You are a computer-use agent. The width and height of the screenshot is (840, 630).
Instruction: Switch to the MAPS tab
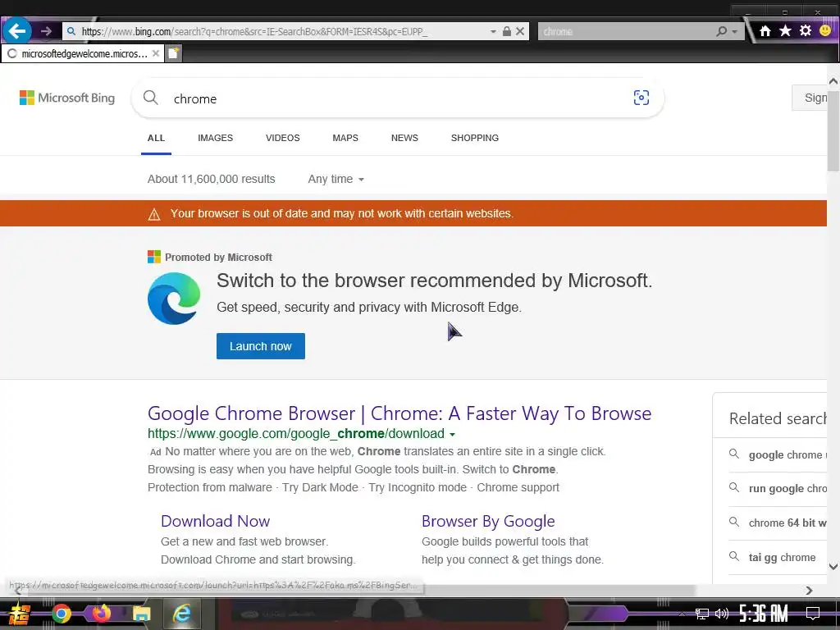(x=345, y=138)
